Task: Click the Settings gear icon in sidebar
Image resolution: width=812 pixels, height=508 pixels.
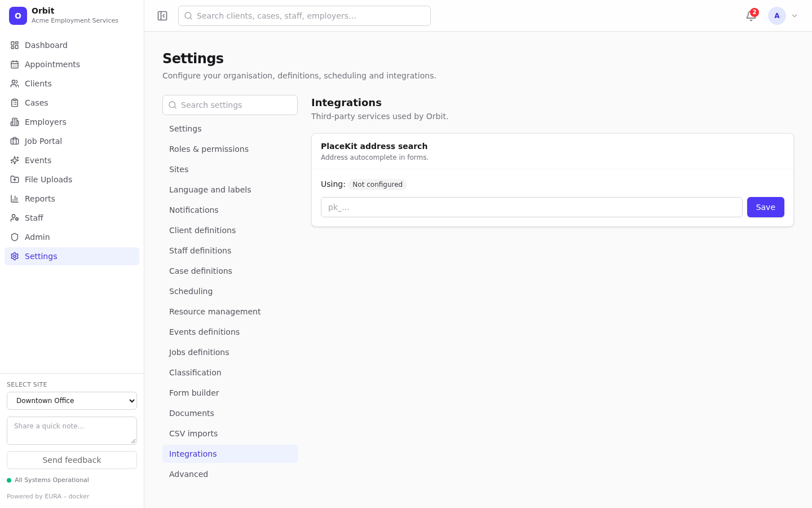Action: 15,256
